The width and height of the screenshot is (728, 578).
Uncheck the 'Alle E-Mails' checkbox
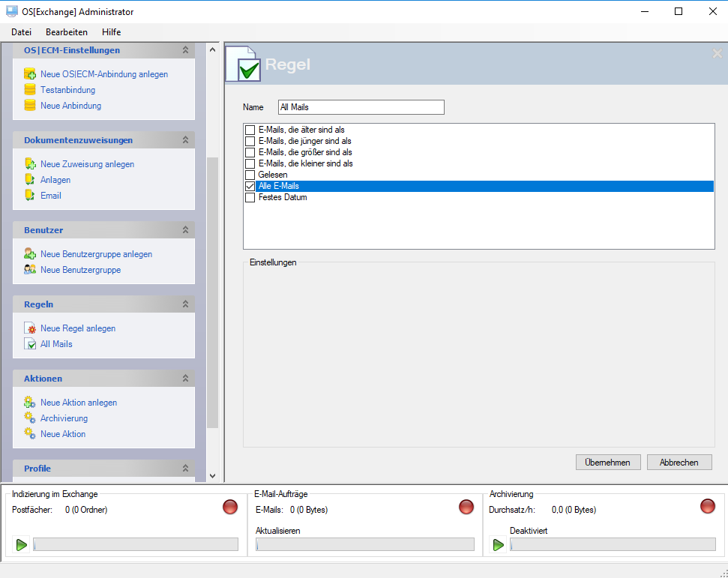pos(250,187)
